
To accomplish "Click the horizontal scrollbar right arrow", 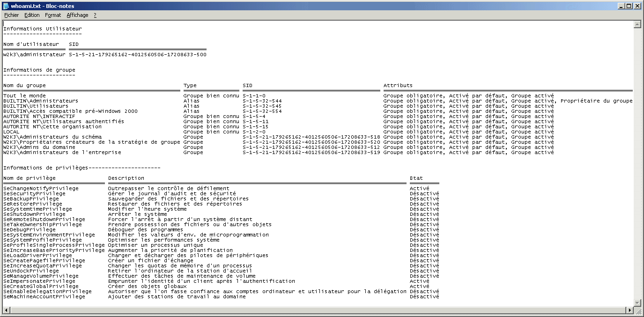I will (630, 310).
